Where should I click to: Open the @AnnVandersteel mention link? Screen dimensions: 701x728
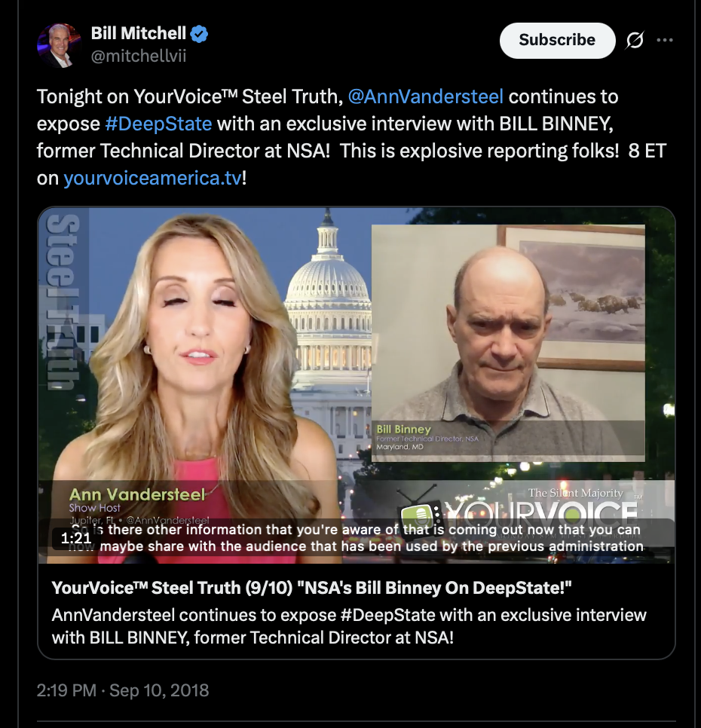tap(425, 96)
